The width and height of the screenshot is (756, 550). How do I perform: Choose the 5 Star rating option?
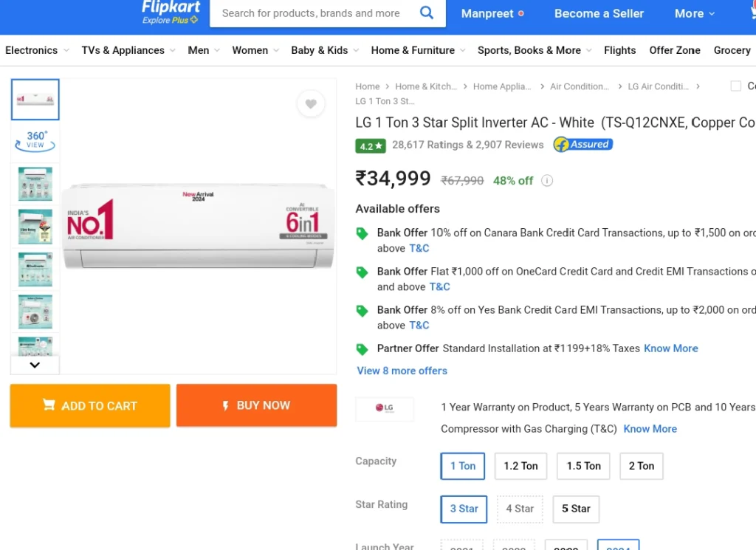[576, 509]
